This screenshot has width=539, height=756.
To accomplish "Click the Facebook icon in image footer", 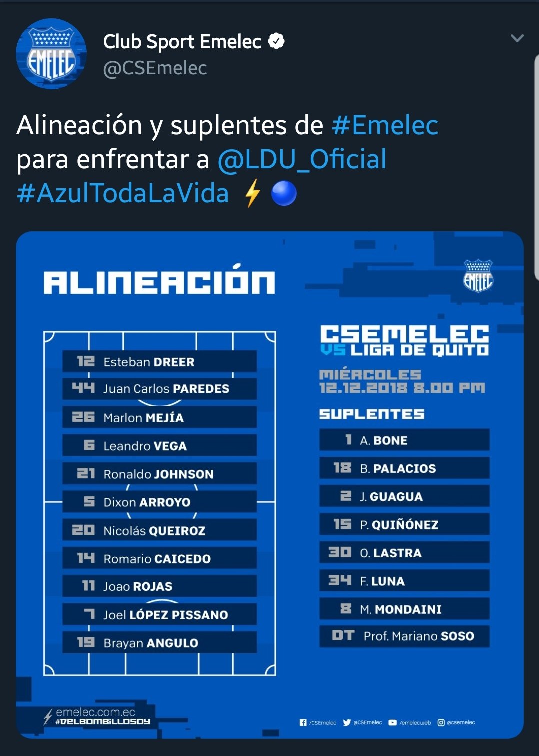I will pos(303,722).
